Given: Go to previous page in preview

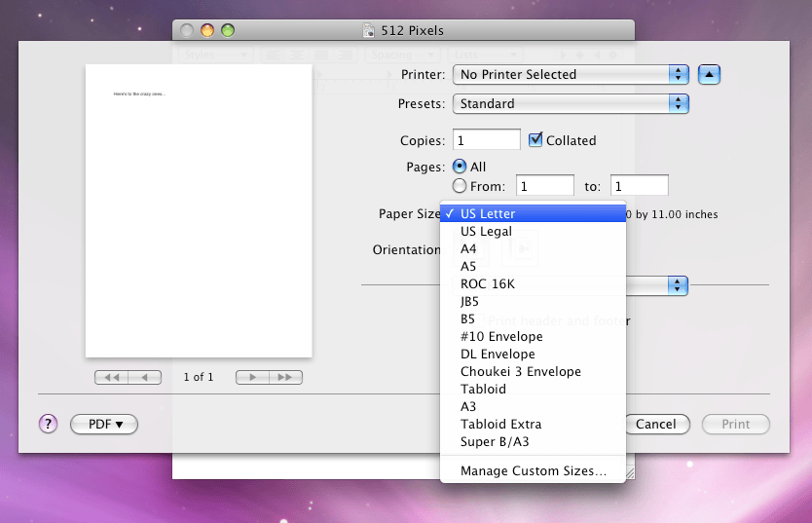Looking at the screenshot, I should [144, 378].
